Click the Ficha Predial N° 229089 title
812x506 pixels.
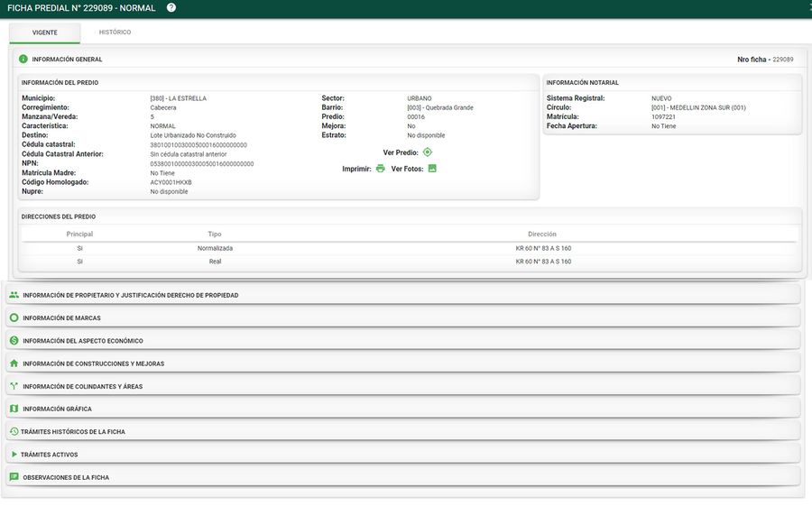coord(81,8)
